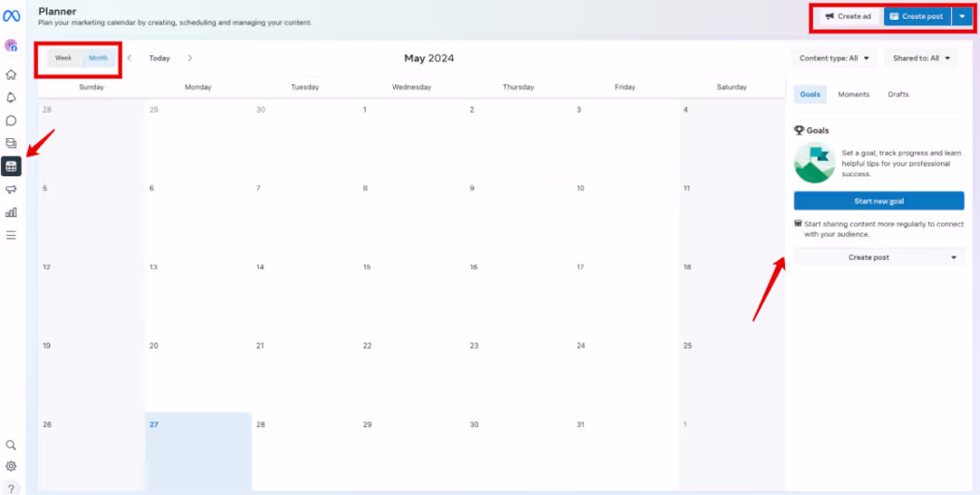This screenshot has width=980, height=495.
Task: Click the Friday column header
Action: point(625,87)
